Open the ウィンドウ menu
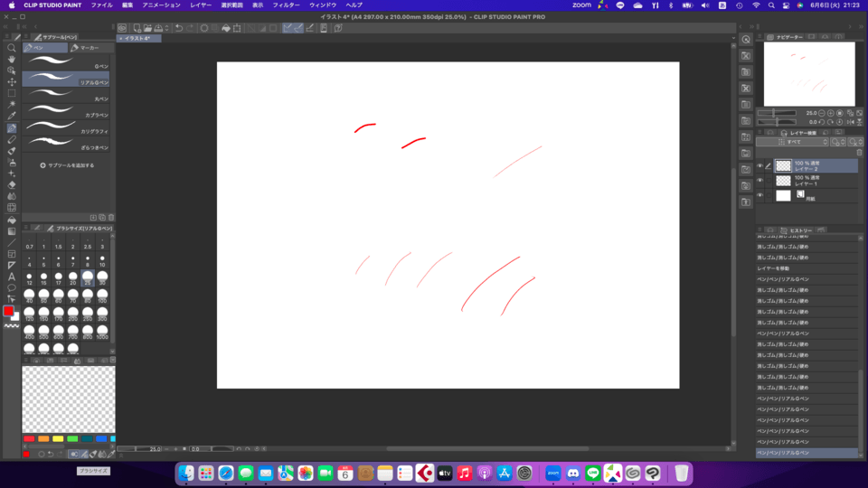This screenshot has width=868, height=488. click(x=323, y=5)
